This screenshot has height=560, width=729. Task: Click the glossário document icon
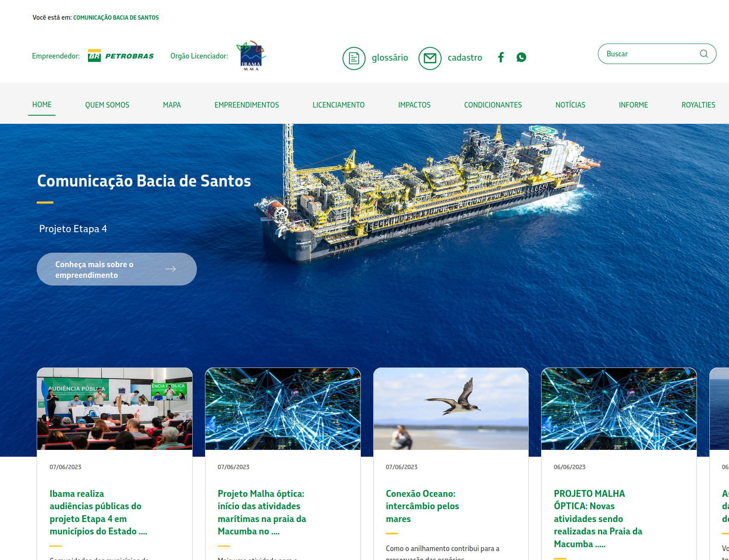tap(354, 58)
